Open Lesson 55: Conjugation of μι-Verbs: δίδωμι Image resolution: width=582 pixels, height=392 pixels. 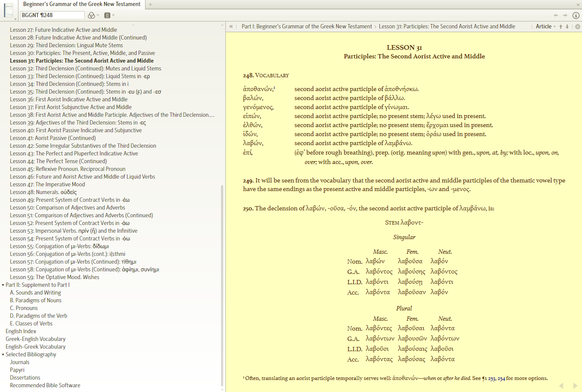coord(60,246)
